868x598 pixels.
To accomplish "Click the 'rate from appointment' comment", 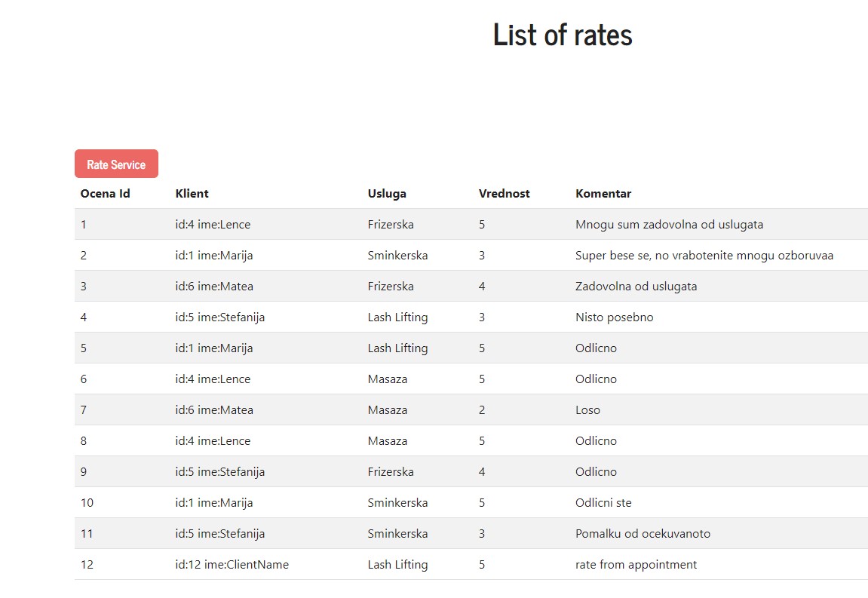I will point(636,564).
